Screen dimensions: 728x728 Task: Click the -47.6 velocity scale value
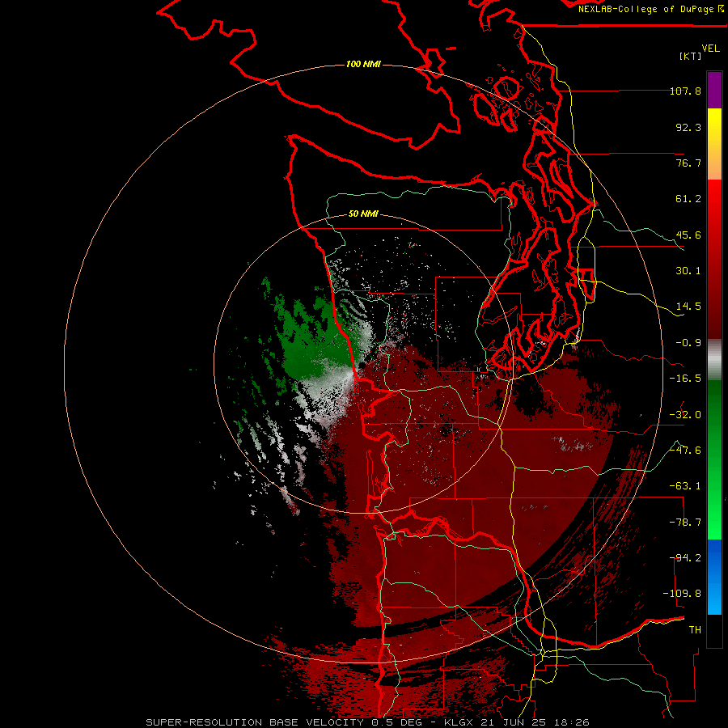click(x=685, y=451)
